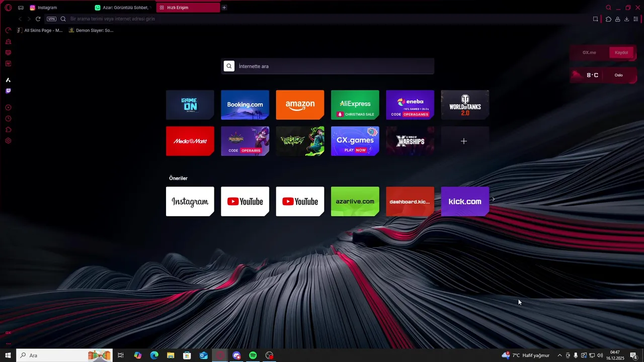Go back to previous page
This screenshot has height=362, width=644.
(x=20, y=19)
